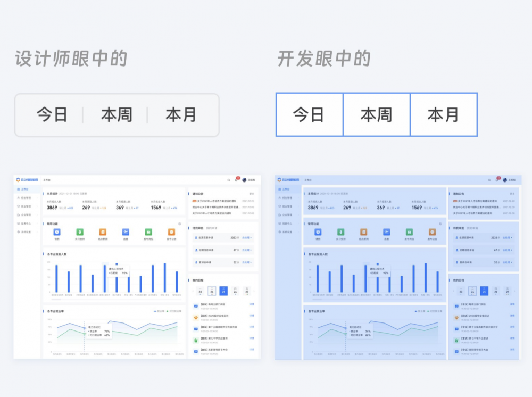Select 本月 in the blue-outlined developer segmented control

tap(443, 114)
